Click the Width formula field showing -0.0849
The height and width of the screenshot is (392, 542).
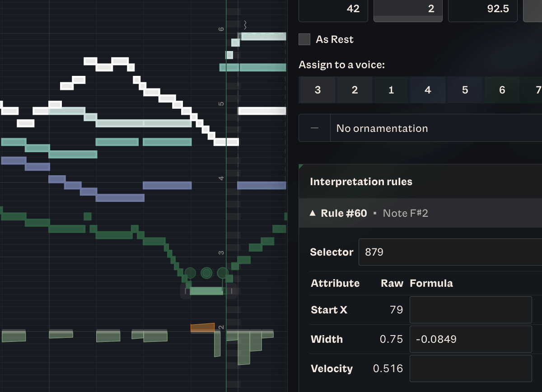(x=470, y=339)
